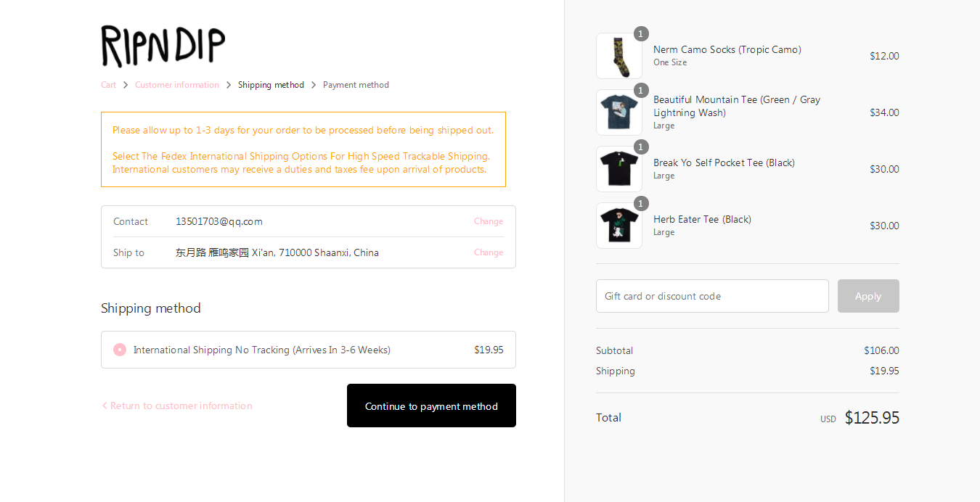Change the contact email
The image size is (980, 502).
coord(488,221)
